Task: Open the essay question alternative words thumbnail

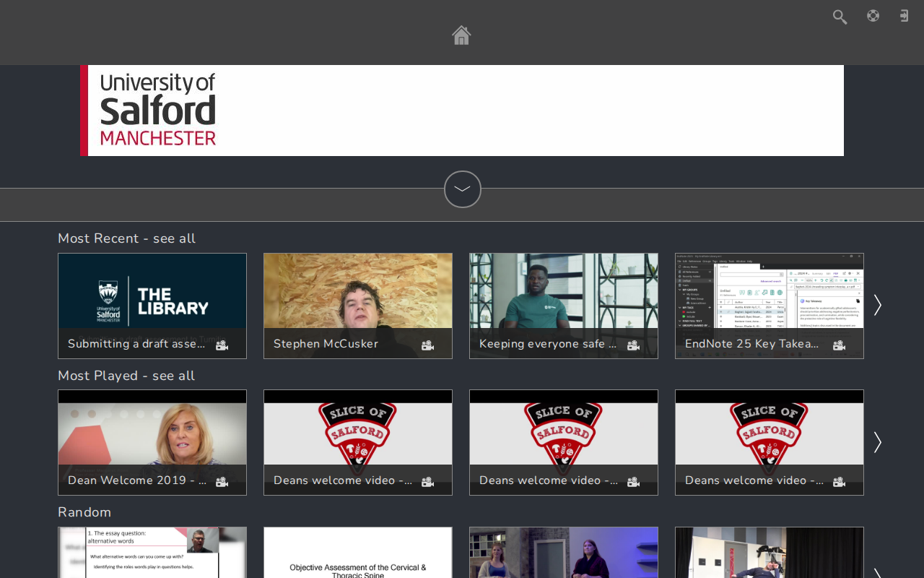Action: coord(152,553)
